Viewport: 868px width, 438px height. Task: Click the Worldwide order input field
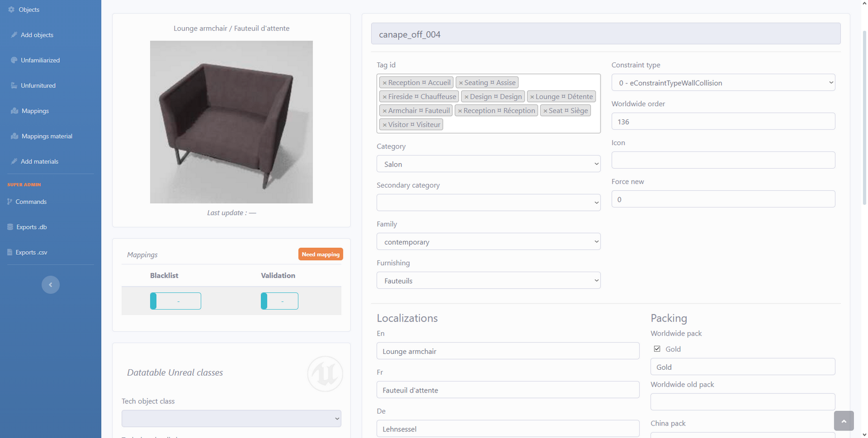tap(723, 121)
